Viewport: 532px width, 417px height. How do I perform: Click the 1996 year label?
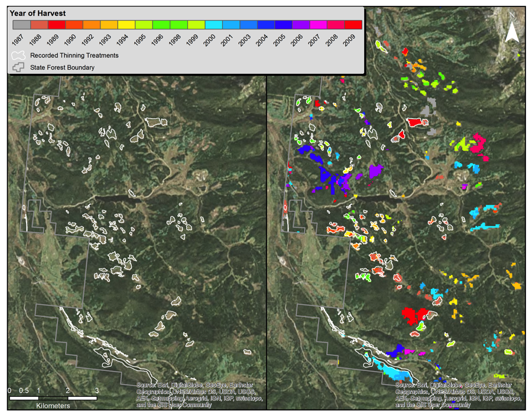157,40
